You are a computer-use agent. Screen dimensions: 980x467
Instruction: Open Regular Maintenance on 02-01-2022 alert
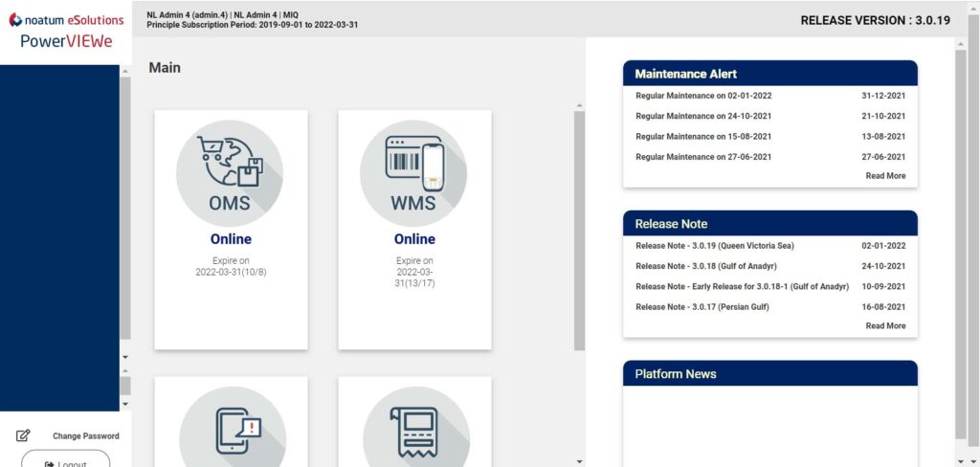703,96
